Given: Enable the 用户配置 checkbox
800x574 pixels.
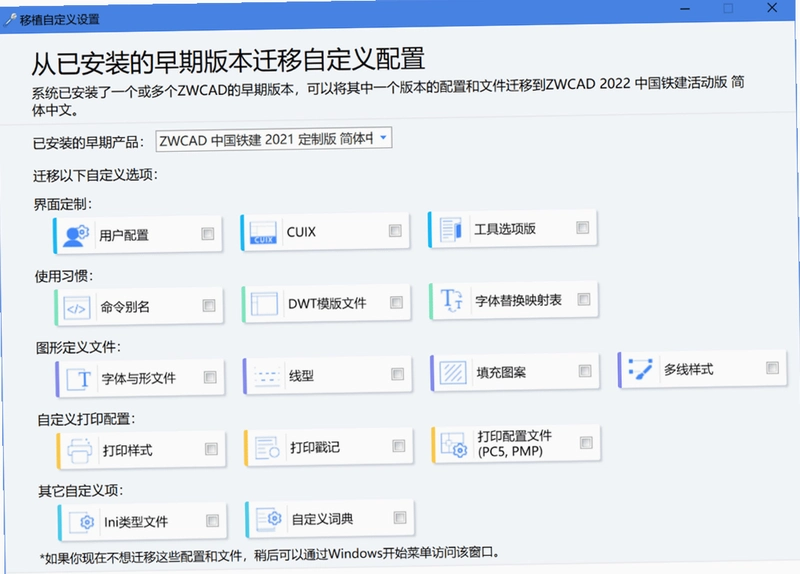Looking at the screenshot, I should (208, 234).
